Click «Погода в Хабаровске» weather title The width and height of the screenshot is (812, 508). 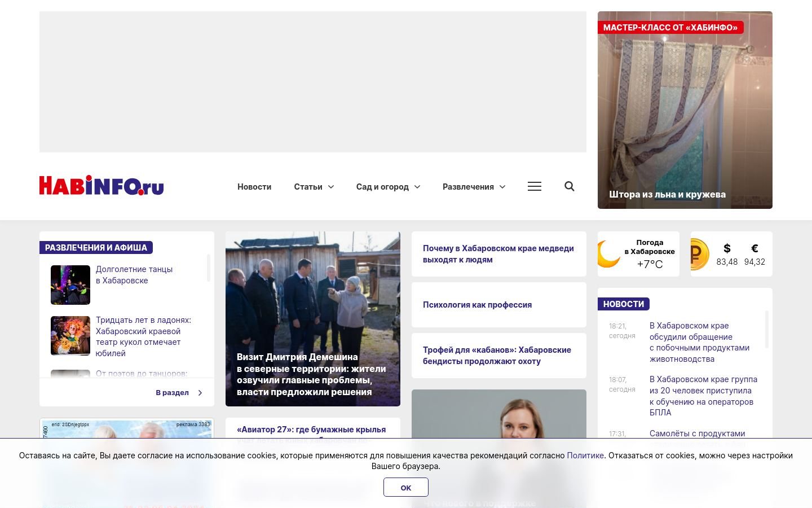(650, 247)
